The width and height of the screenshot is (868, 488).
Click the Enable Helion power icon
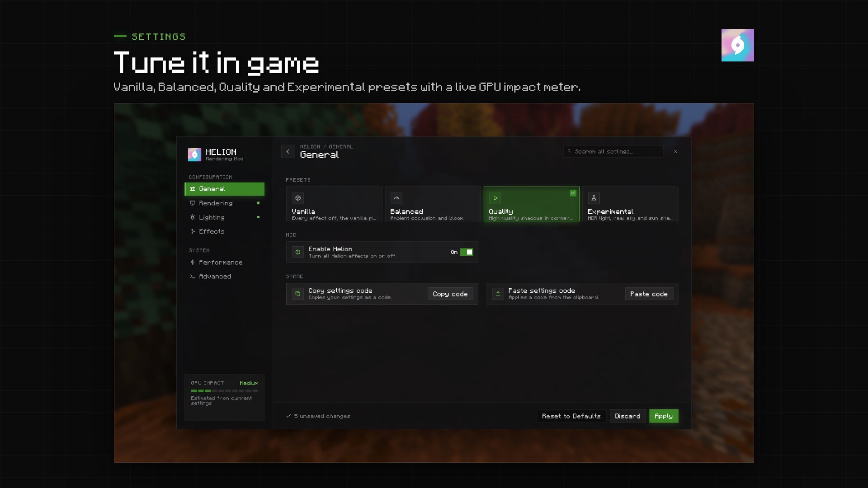(298, 252)
